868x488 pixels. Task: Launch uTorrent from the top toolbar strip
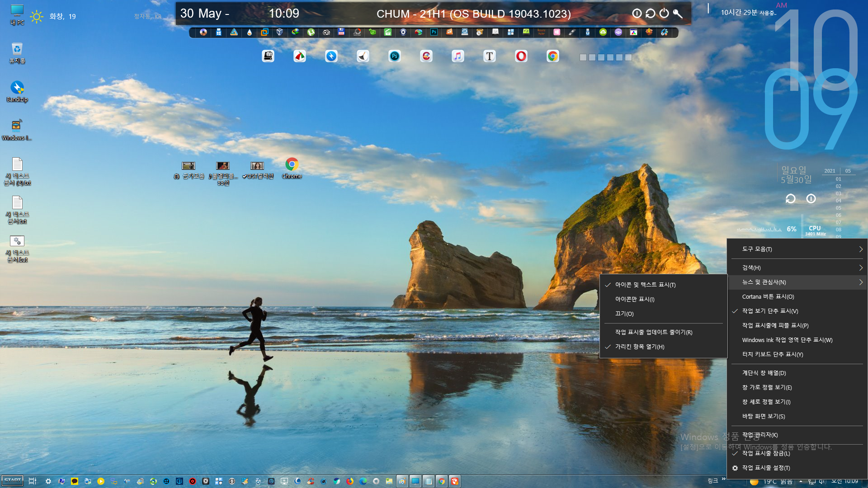click(311, 32)
